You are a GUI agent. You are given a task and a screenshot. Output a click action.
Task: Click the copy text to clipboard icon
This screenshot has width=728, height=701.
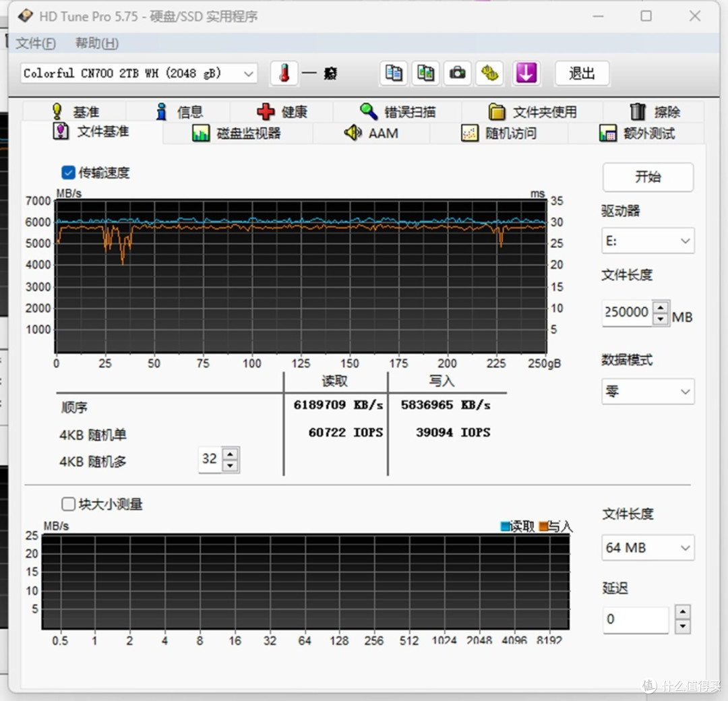coord(394,73)
